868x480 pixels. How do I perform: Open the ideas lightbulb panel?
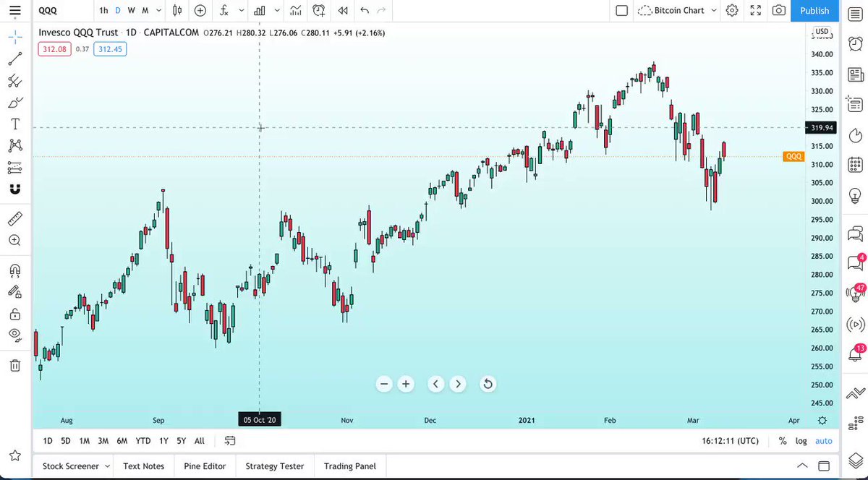854,195
